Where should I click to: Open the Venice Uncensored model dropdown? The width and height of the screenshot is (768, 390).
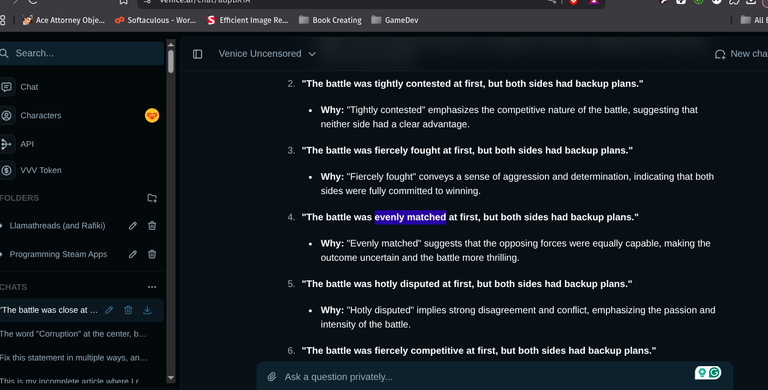(x=267, y=54)
